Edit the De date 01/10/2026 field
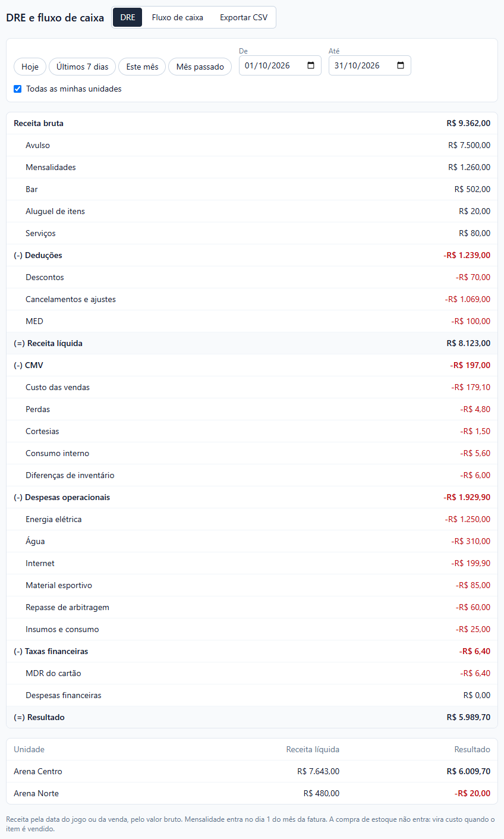The height and width of the screenshot is (839, 504). pos(280,65)
